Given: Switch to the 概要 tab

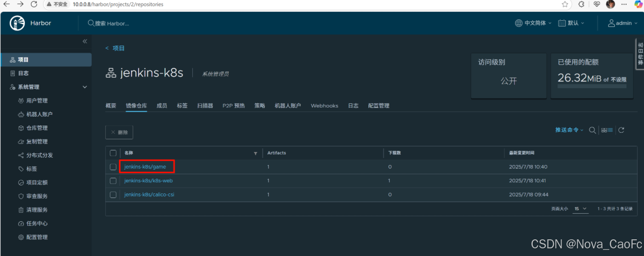Looking at the screenshot, I should coord(111,106).
